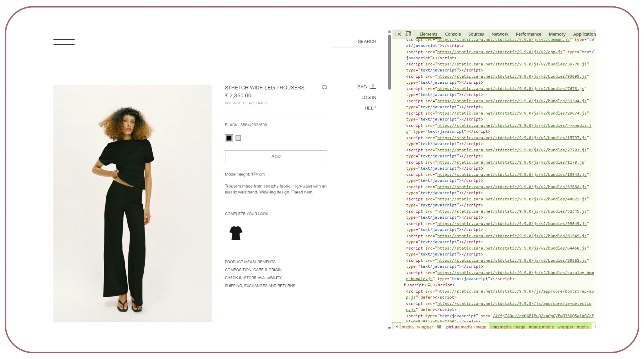Open the bundles/57688.js link
644x359 pixels.
pos(512,187)
